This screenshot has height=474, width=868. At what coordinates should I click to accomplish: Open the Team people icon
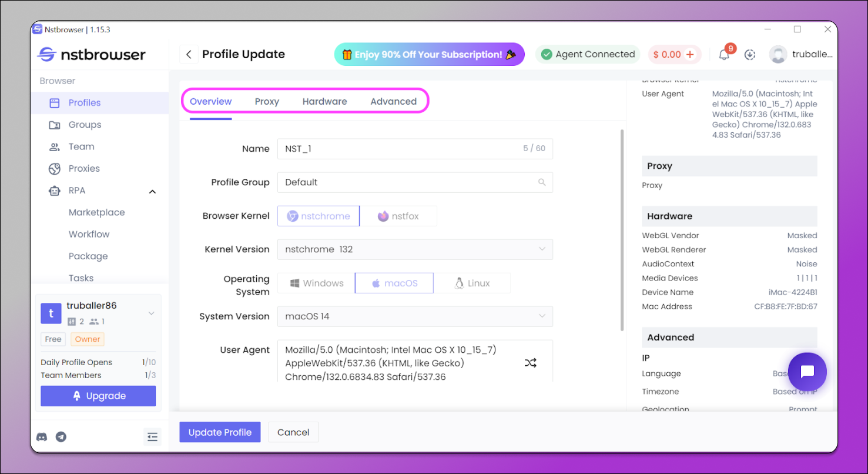[55, 147]
